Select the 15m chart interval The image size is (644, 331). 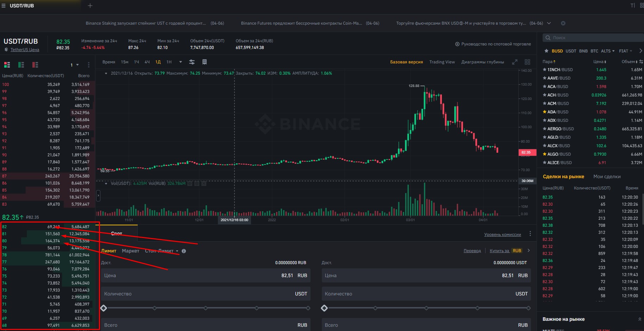125,62
